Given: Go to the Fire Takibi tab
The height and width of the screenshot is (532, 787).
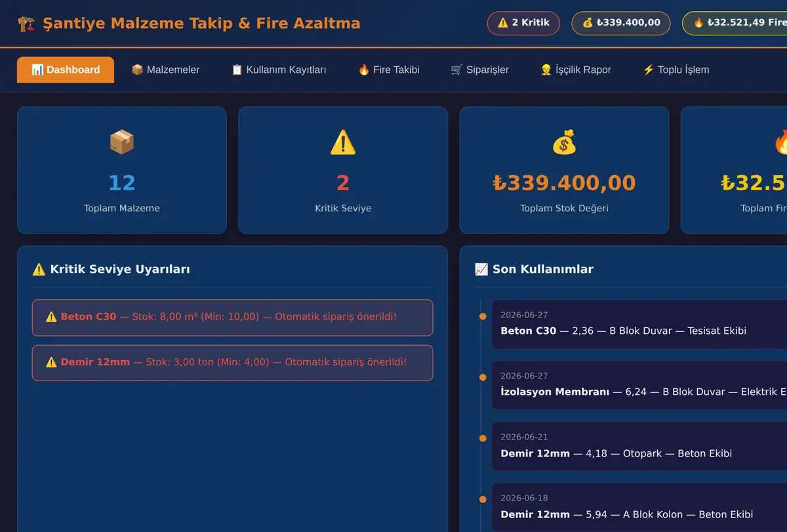Looking at the screenshot, I should click(x=389, y=70).
